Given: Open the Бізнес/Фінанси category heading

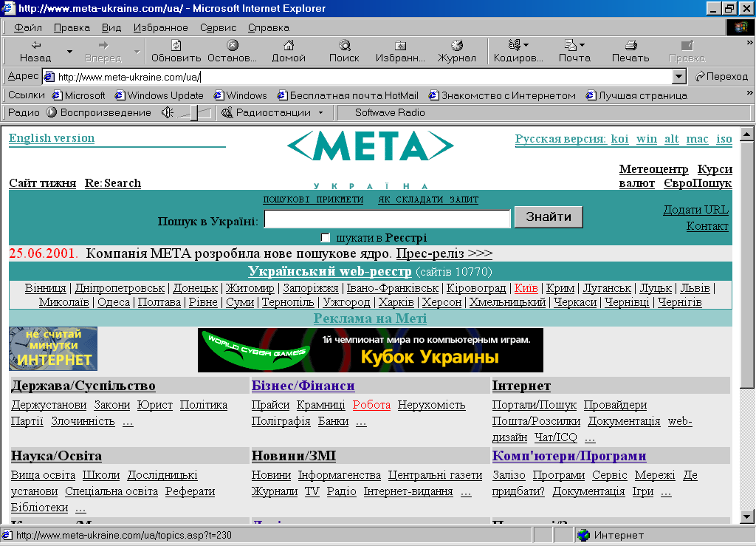Looking at the screenshot, I should coord(303,386).
